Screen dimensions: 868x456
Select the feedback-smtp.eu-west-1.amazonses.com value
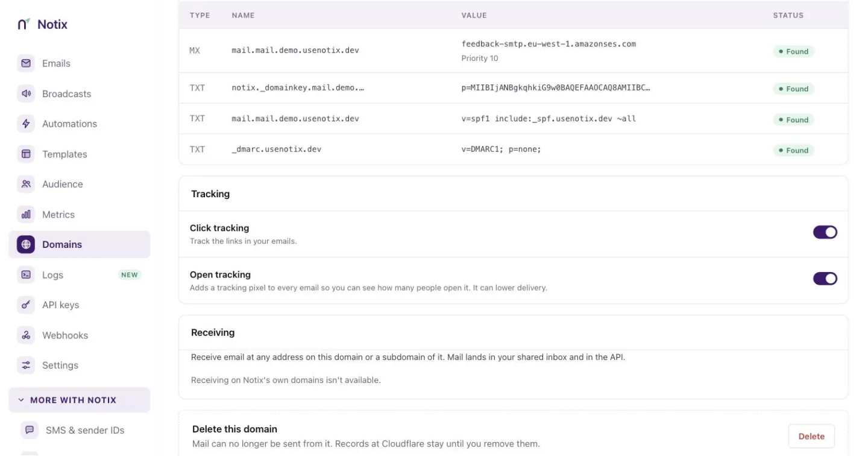(x=549, y=43)
